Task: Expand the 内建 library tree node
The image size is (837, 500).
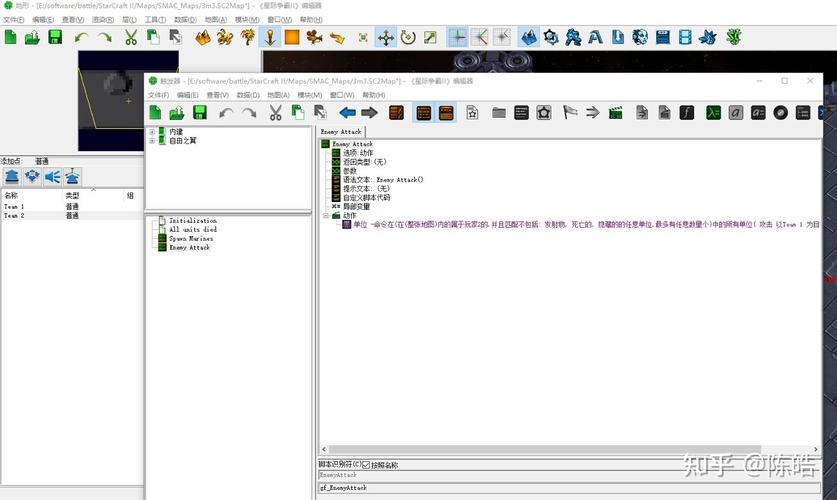Action: pyautogui.click(x=152, y=132)
